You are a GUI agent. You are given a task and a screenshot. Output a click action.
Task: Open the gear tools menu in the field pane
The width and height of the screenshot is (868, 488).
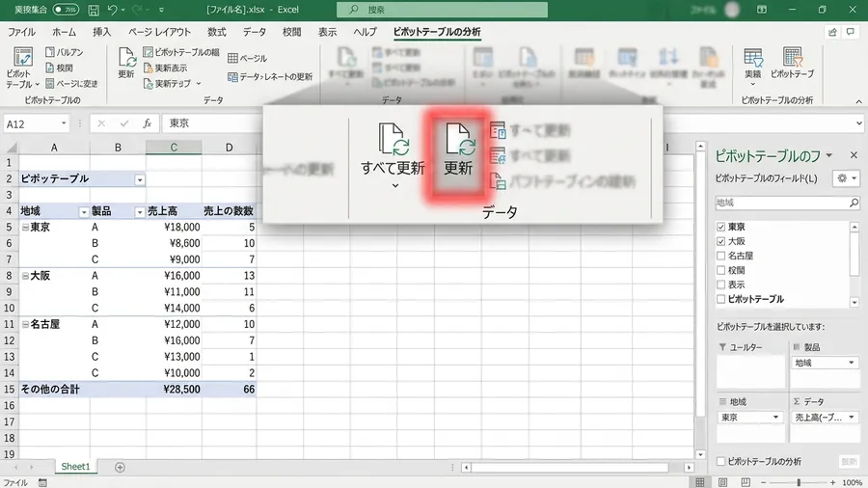point(847,178)
